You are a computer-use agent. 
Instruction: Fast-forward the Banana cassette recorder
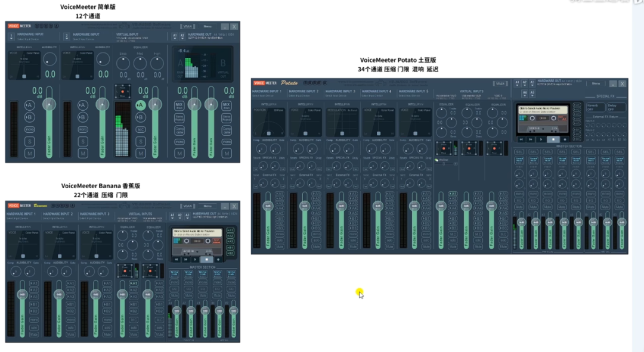click(186, 260)
